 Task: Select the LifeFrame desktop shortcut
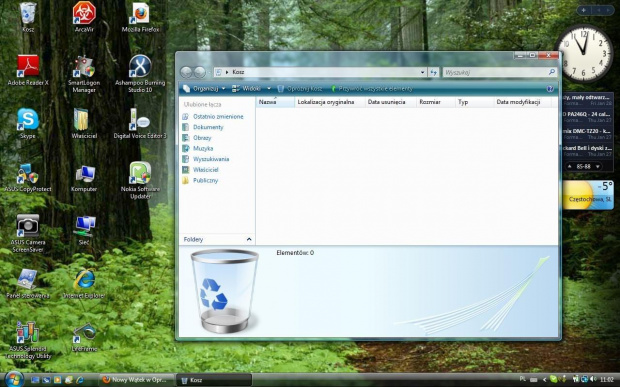coord(84,337)
